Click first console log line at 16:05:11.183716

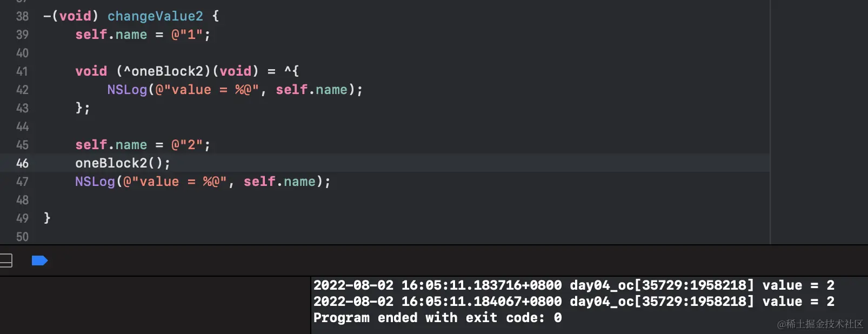(x=574, y=285)
